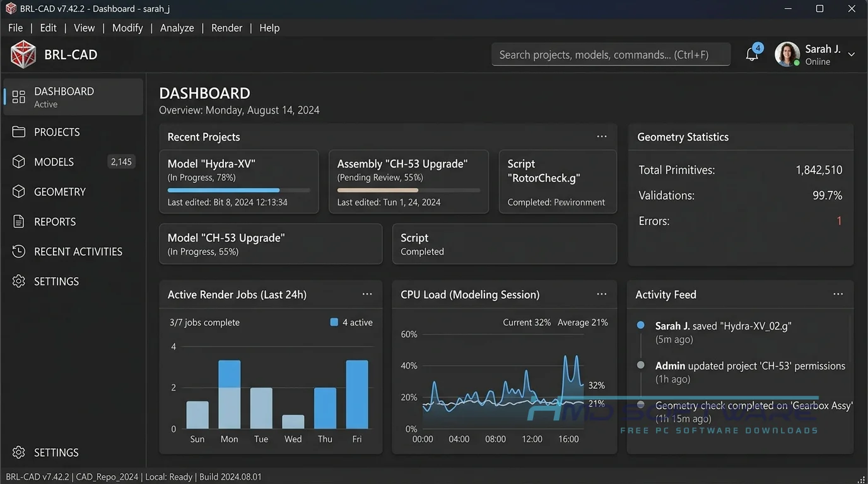This screenshot has width=868, height=484.
Task: Expand the Sarah J. account dropdown chevron
Action: coord(851,55)
